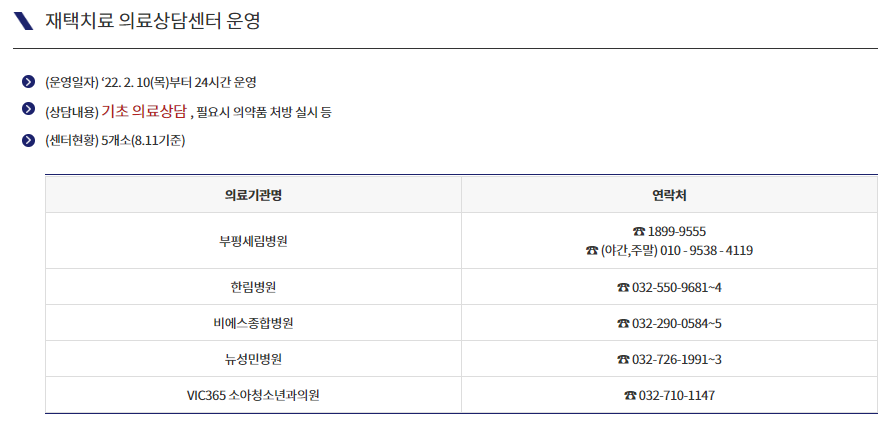Click the phone icon beside 032-710-1147

tap(630, 396)
